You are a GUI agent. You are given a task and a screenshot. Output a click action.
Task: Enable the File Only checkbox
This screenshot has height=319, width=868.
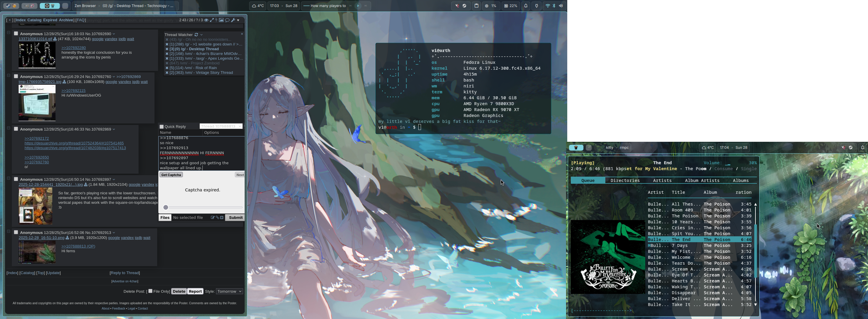click(150, 291)
